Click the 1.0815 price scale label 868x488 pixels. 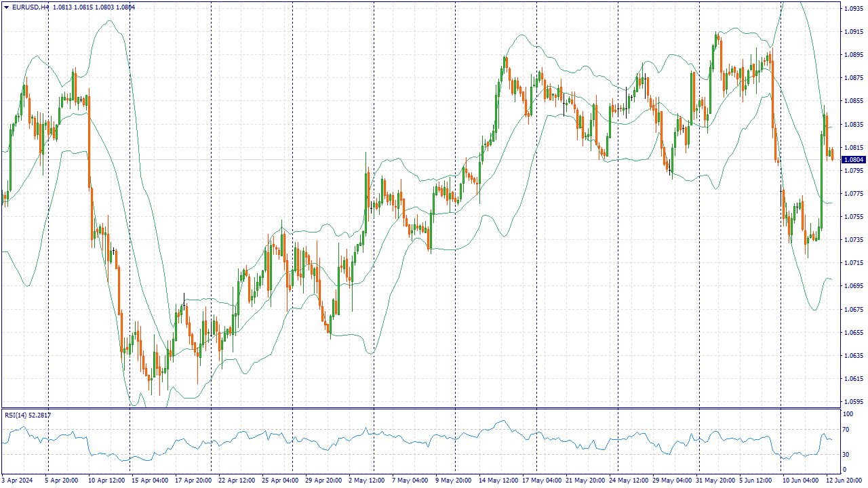[853, 147]
